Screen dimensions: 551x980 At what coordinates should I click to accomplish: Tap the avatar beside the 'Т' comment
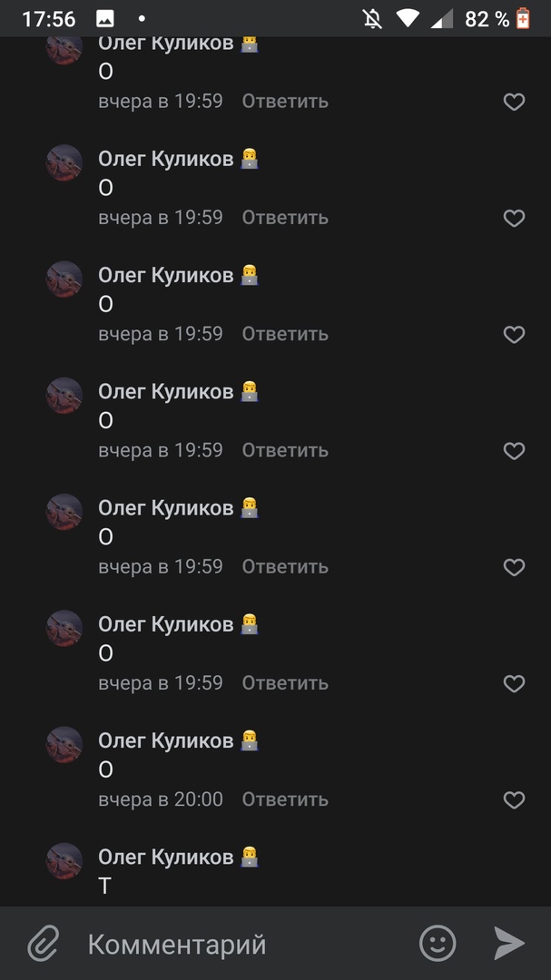(64, 860)
